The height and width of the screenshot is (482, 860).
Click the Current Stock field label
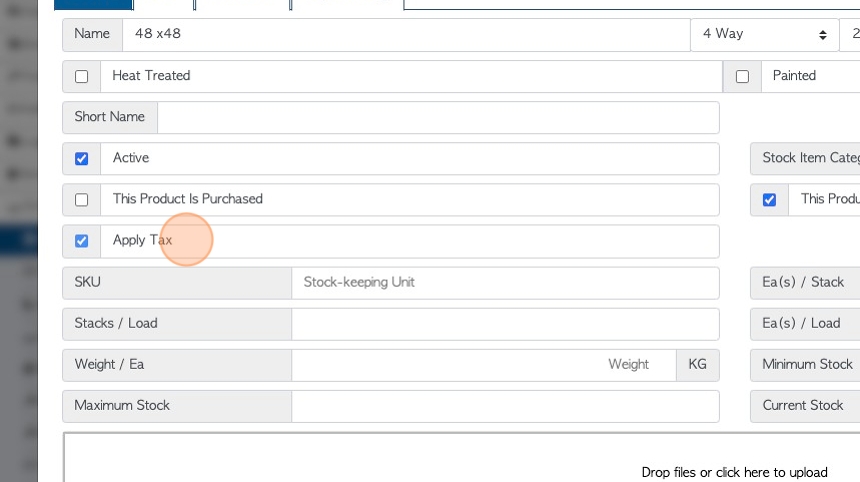tap(803, 405)
